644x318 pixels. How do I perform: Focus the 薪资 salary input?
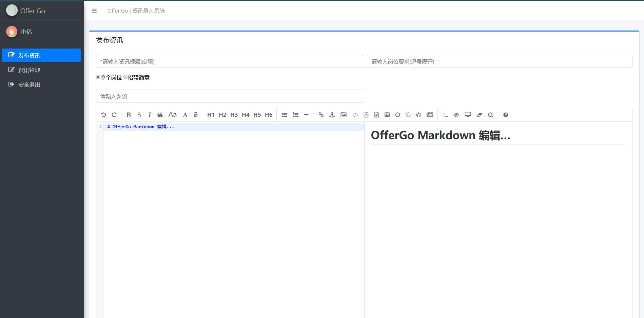coord(230,96)
